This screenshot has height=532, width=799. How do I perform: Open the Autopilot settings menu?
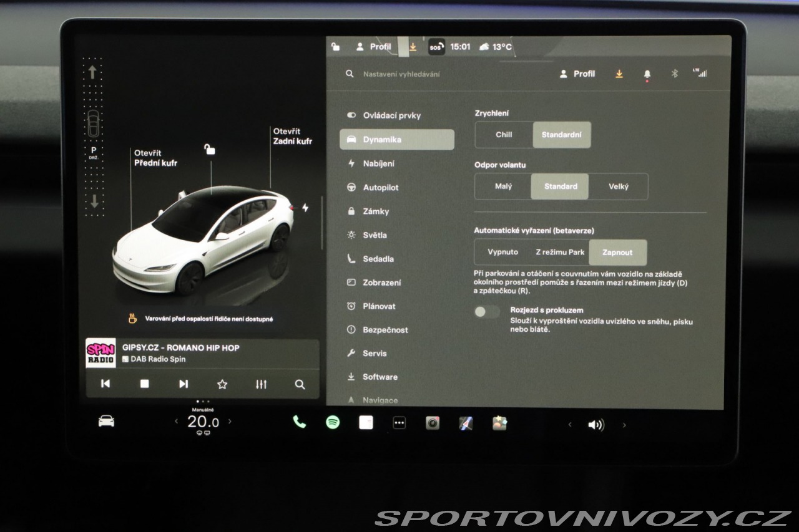click(x=380, y=188)
